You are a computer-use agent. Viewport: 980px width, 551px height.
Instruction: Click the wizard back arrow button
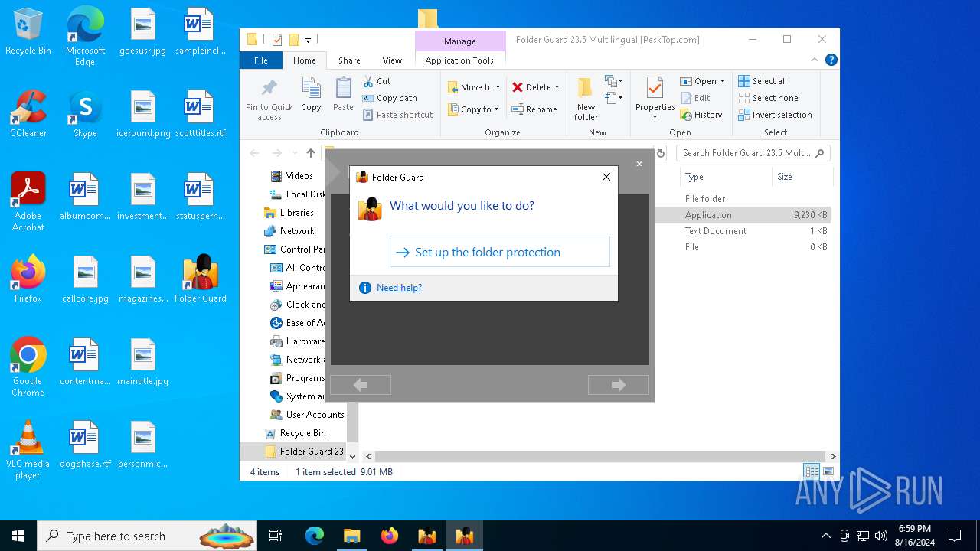point(361,385)
